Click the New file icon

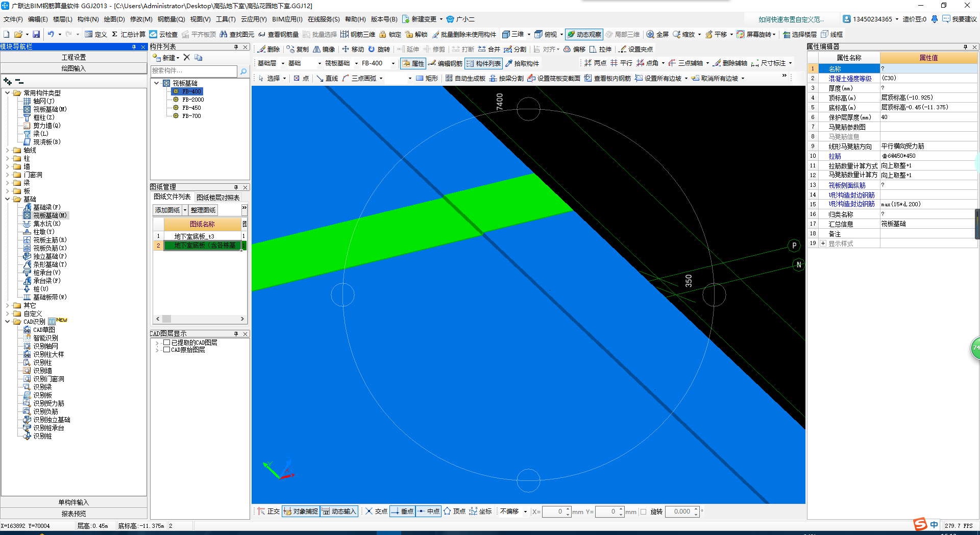(x=6, y=34)
